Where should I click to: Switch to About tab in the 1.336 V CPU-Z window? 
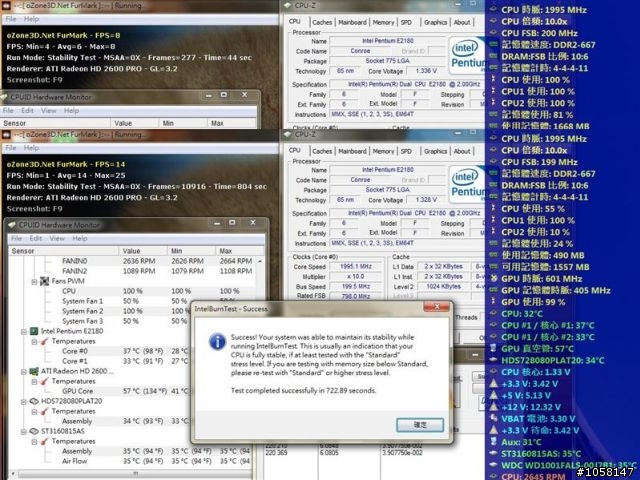pyautogui.click(x=462, y=22)
